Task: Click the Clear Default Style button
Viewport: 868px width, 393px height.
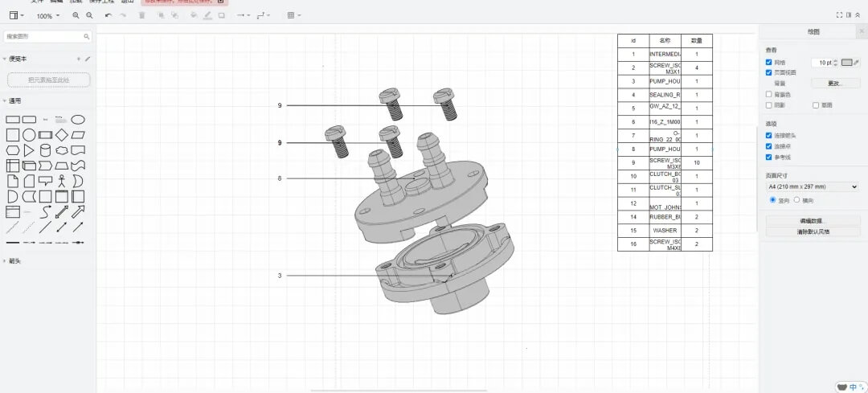Action: click(812, 232)
